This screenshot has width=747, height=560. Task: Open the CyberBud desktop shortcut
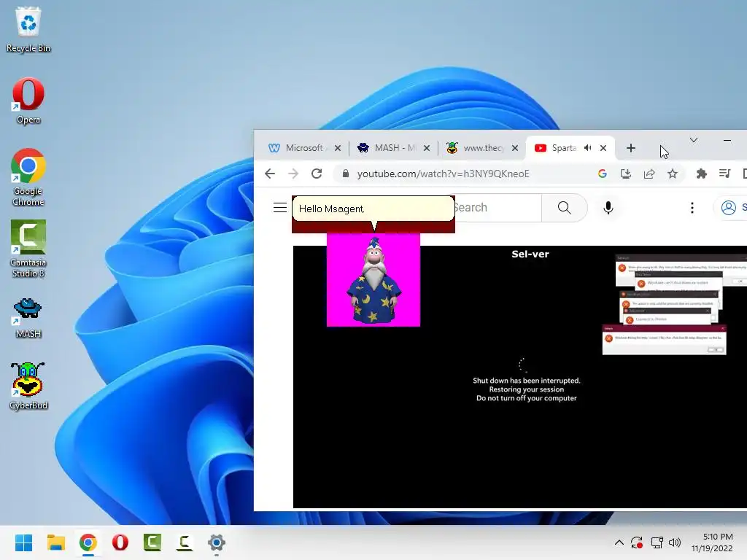click(28, 386)
